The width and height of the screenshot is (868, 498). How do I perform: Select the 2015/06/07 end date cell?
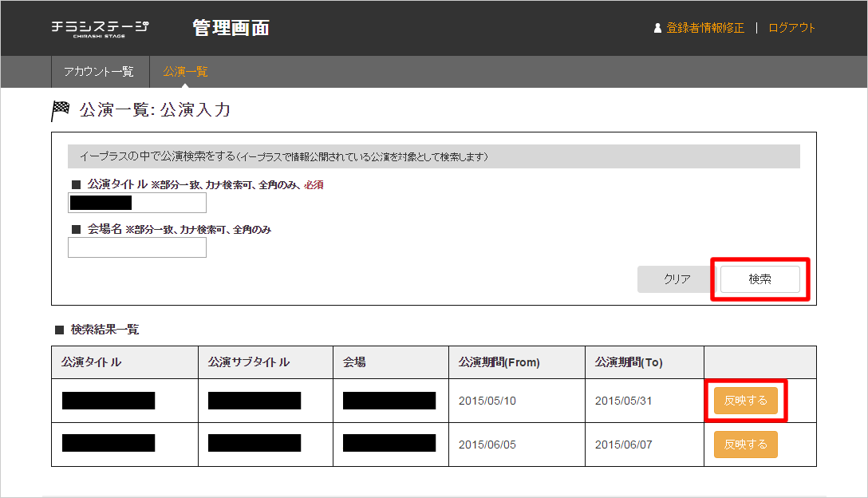(x=623, y=445)
